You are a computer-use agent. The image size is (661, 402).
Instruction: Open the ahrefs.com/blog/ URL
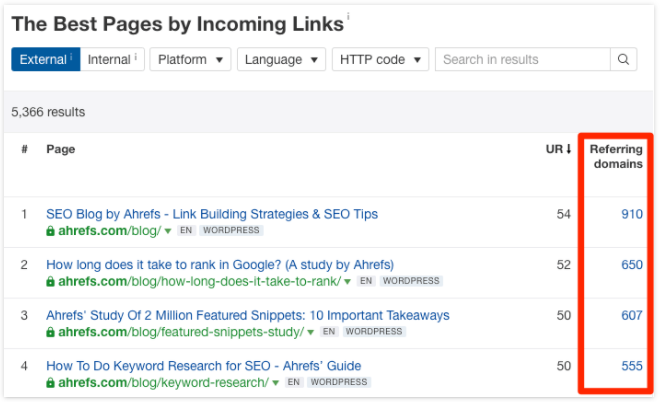[110, 231]
